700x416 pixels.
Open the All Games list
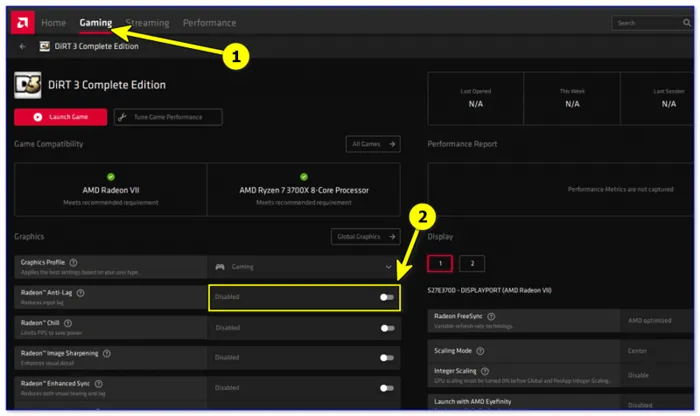click(x=373, y=144)
